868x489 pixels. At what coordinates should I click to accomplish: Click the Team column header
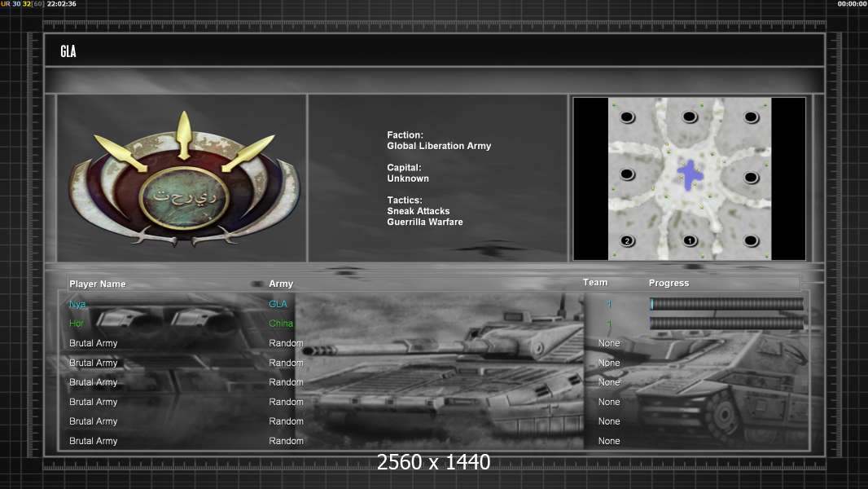click(595, 283)
